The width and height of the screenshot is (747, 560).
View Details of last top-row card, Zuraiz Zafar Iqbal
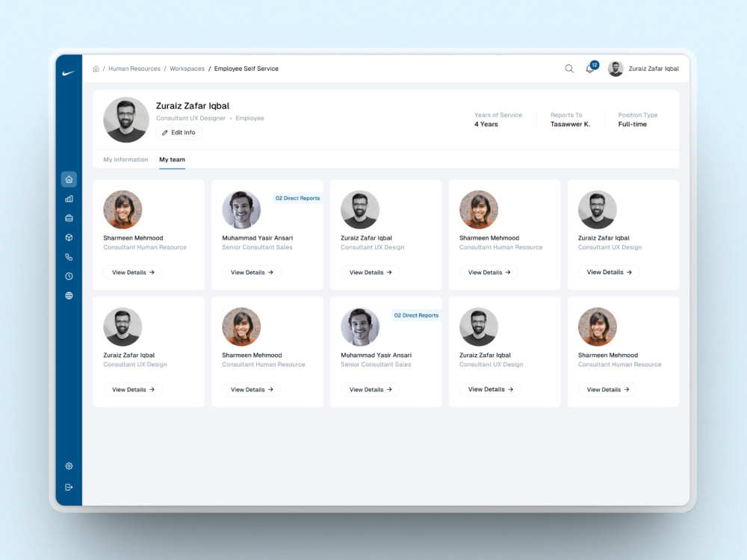pos(609,273)
